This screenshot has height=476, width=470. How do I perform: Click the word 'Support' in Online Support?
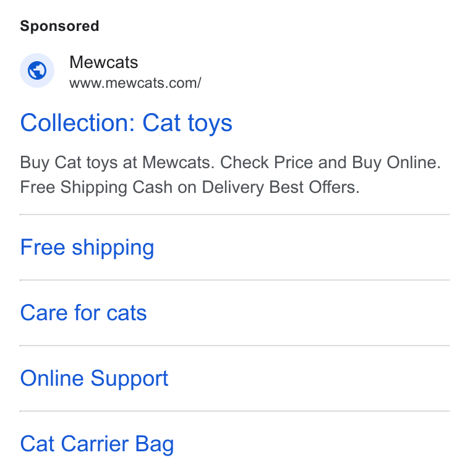(129, 379)
